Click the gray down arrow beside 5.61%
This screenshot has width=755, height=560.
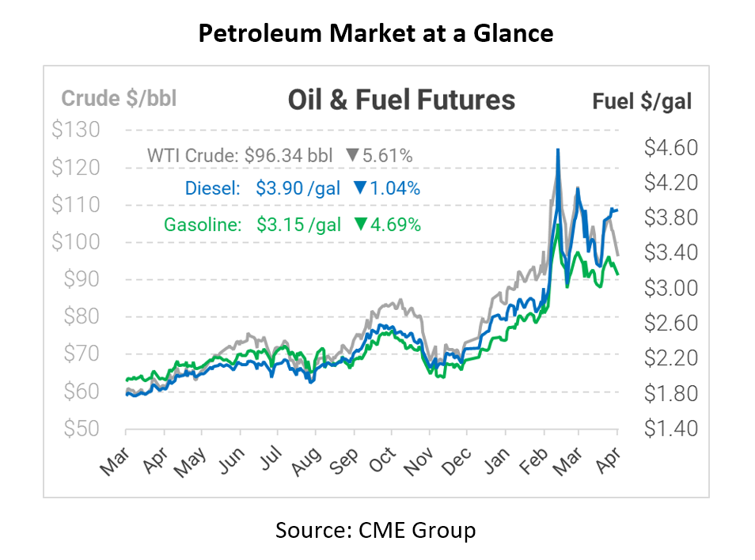coord(352,156)
